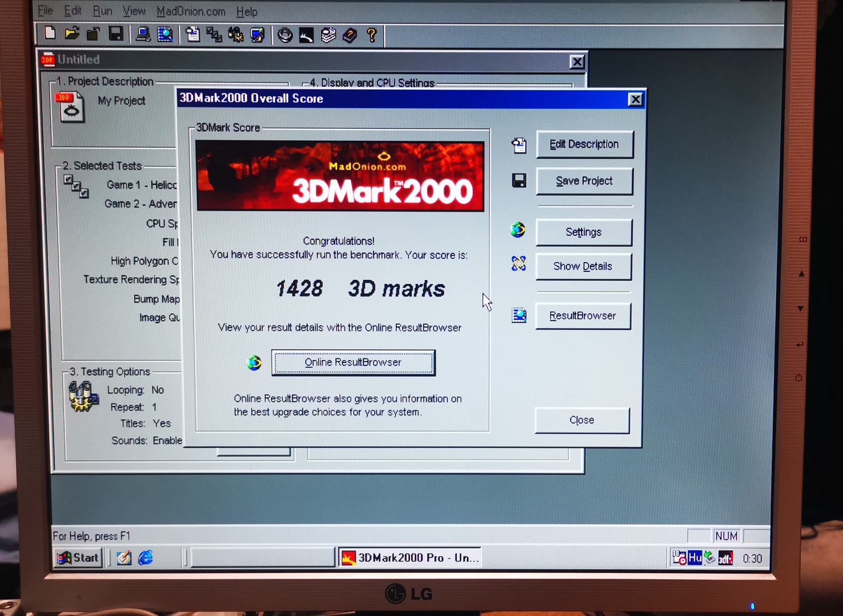Click the Testing Options gears icon

tap(84, 396)
